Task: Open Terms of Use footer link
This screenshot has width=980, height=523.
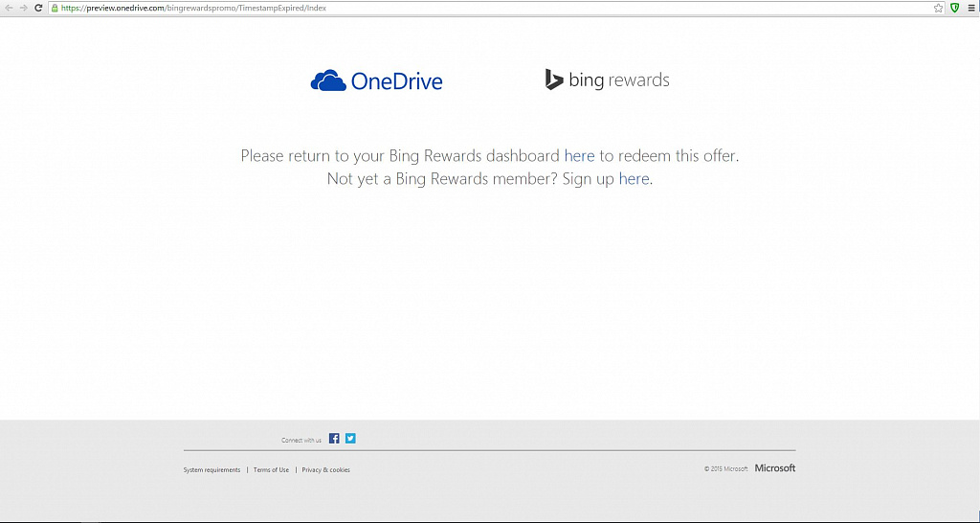Action: click(271, 469)
